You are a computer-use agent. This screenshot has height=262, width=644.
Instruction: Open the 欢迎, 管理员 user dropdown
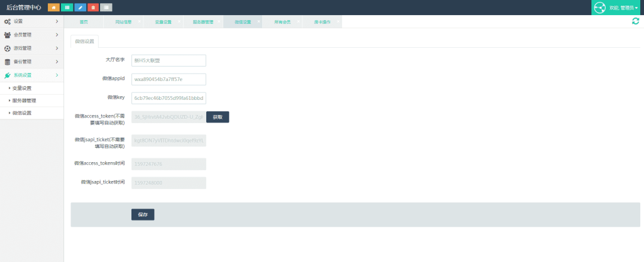[x=624, y=8]
